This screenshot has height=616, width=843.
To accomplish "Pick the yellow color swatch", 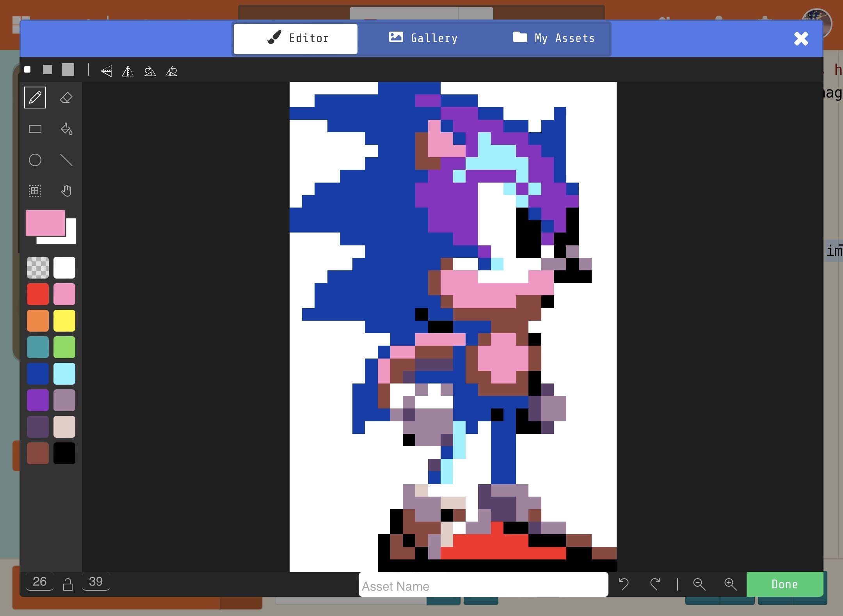I will click(x=64, y=321).
